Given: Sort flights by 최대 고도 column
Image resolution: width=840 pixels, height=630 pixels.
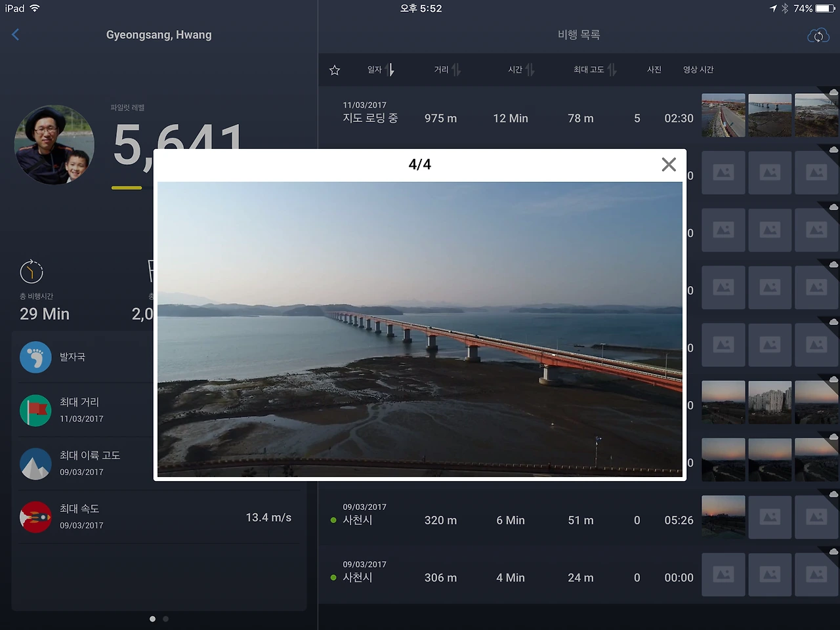Looking at the screenshot, I should 595,70.
